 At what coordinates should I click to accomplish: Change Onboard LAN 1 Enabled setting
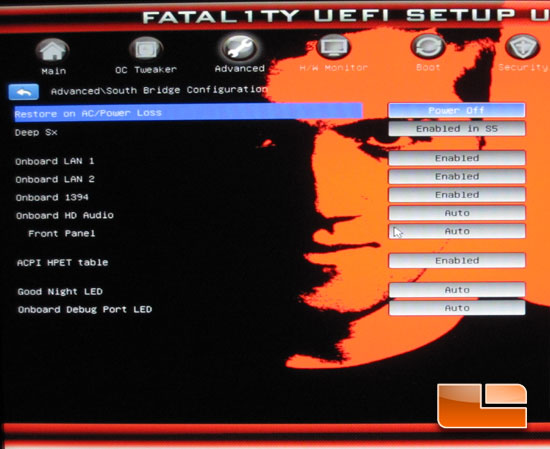pos(457,158)
